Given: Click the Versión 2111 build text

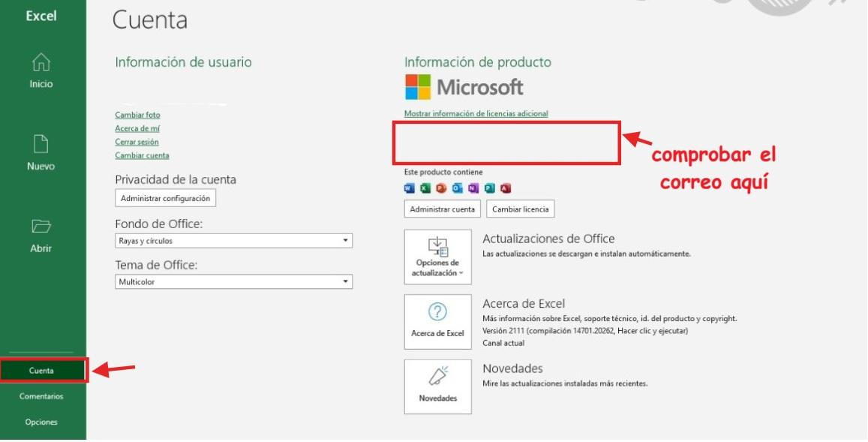Looking at the screenshot, I should coord(585,331).
